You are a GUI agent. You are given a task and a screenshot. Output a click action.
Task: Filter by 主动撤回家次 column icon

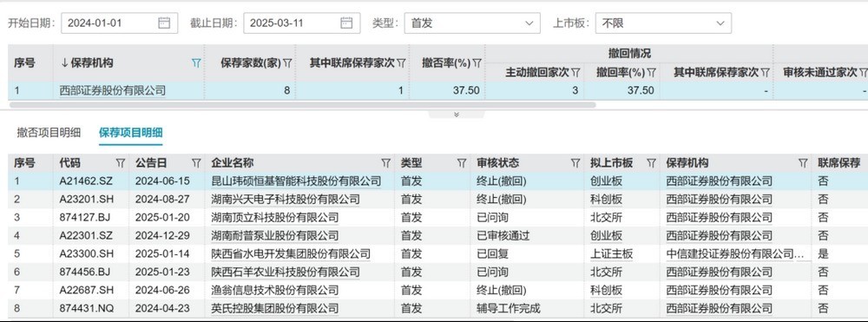(x=575, y=73)
